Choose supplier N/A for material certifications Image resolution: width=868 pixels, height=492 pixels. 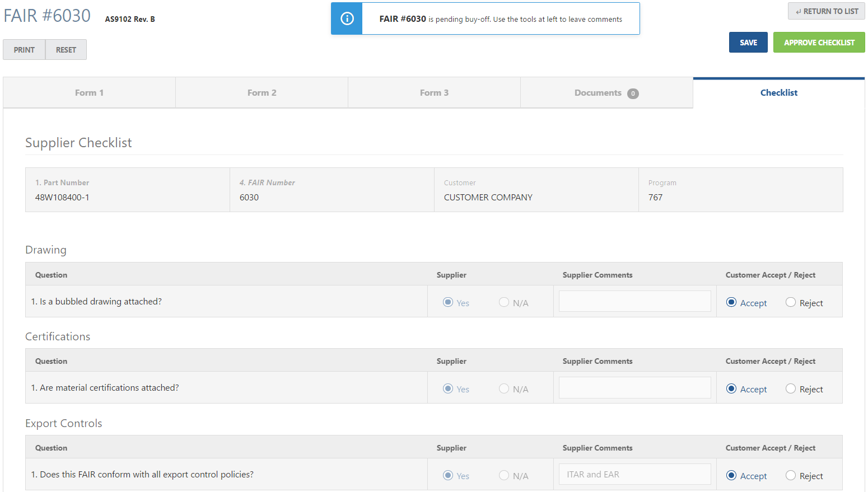[504, 388]
